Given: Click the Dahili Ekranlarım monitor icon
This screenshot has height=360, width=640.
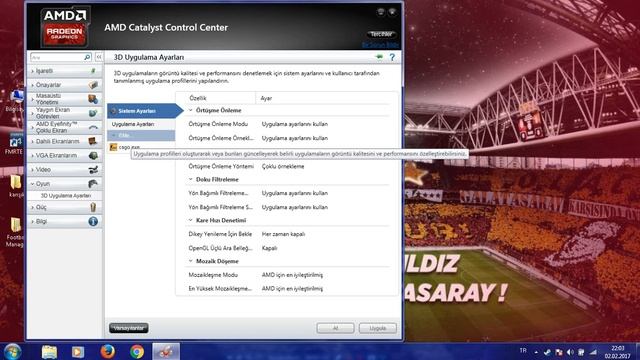Looking at the screenshot, I should (93, 141).
